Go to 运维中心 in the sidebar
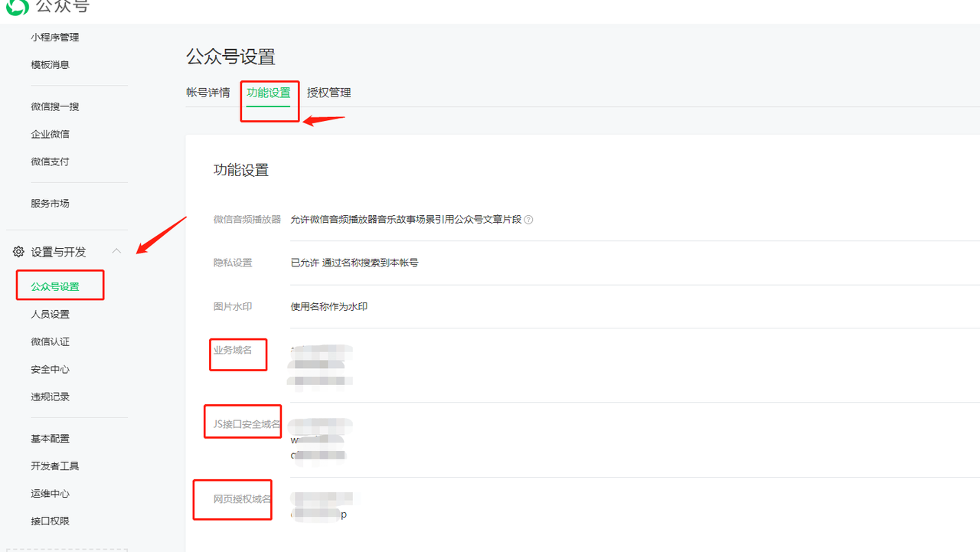 (x=51, y=494)
